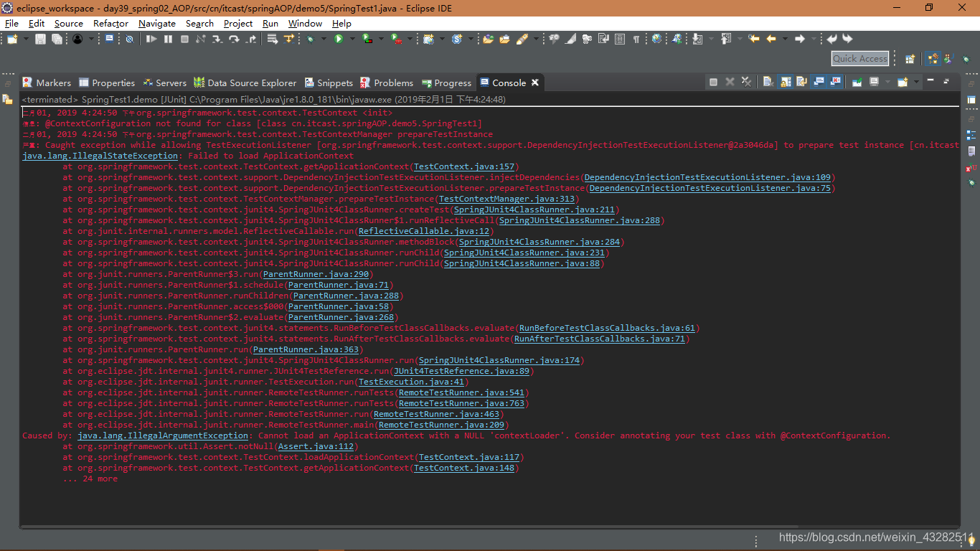The width and height of the screenshot is (980, 551).
Task: Switch to the Servers tab
Action: [x=165, y=83]
